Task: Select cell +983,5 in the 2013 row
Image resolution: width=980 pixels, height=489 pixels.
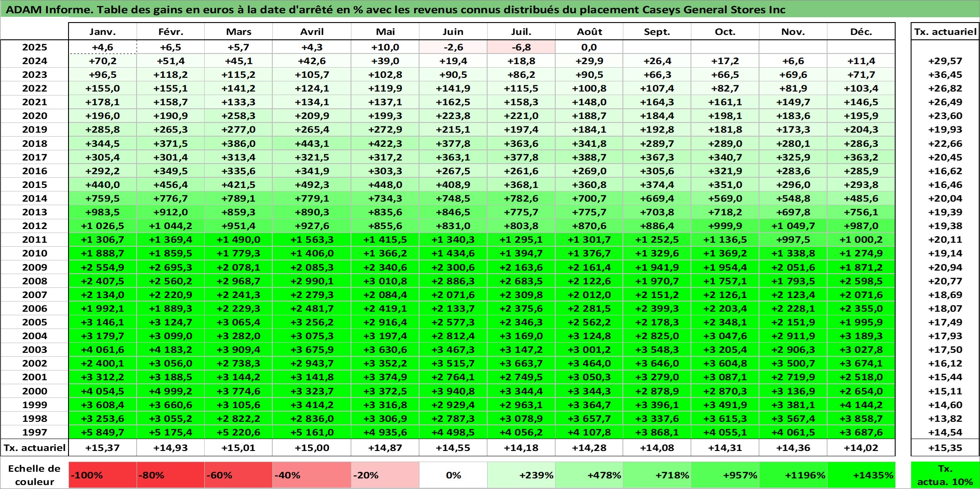Action: coord(103,212)
